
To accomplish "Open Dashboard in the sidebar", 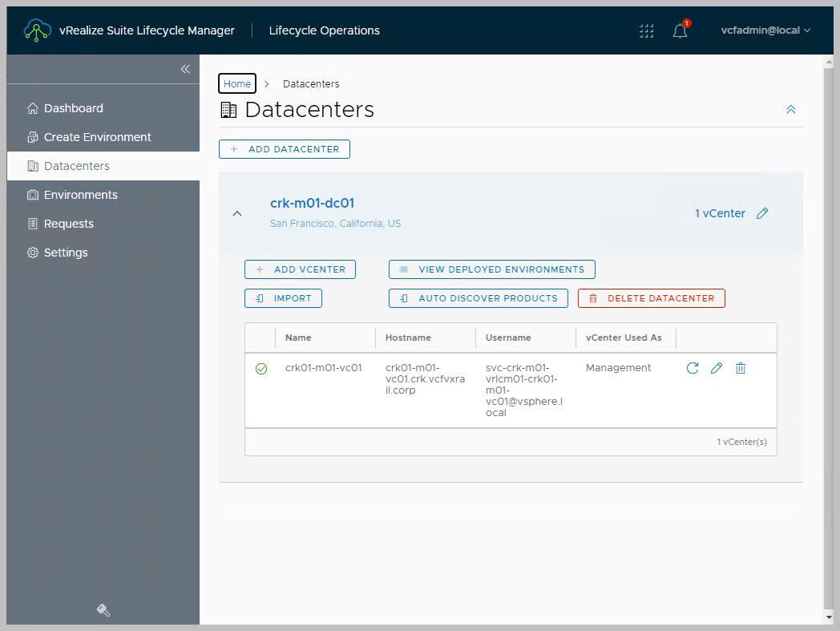I will pos(73,108).
